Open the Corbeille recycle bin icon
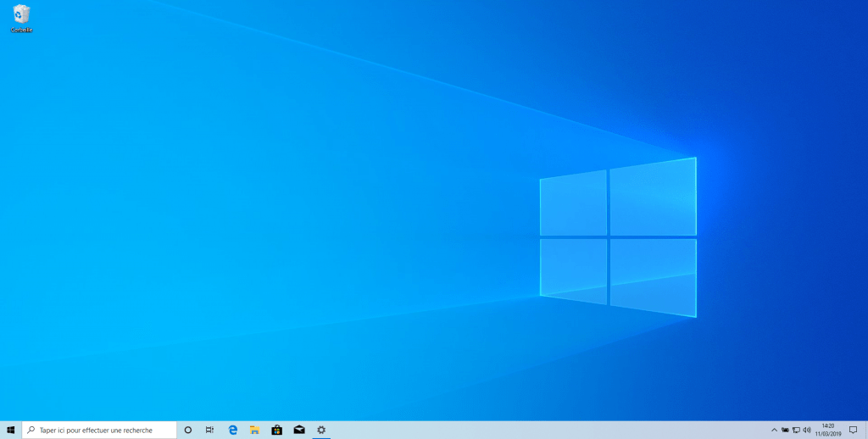The image size is (868, 439). point(21,19)
